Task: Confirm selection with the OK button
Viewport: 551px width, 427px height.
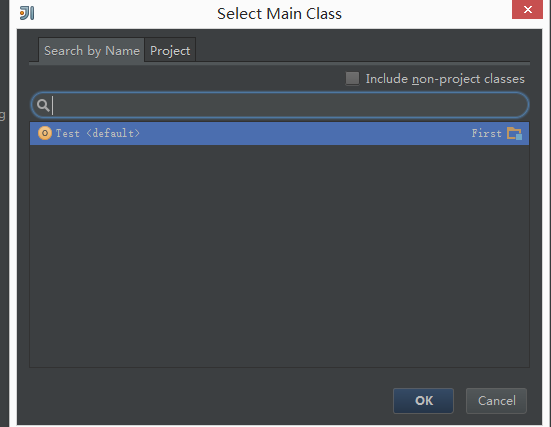Action: pos(423,401)
